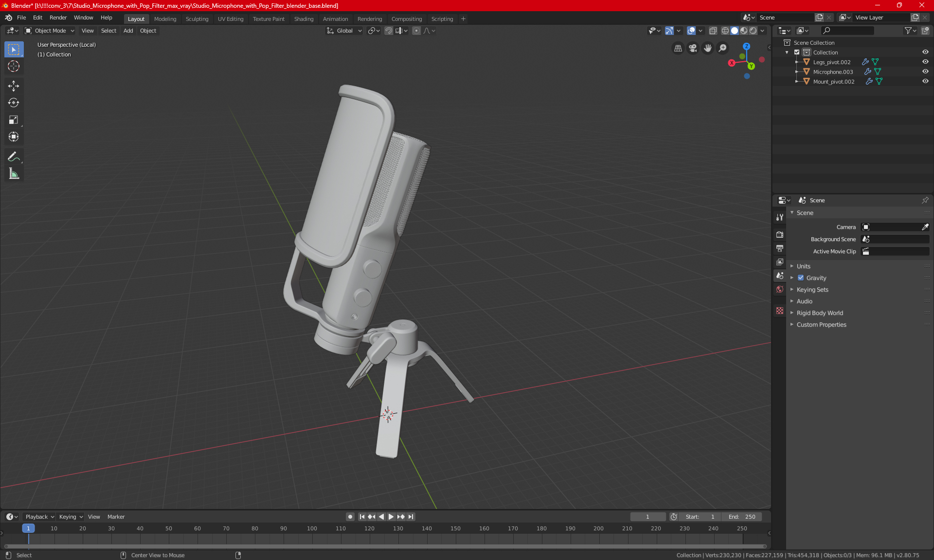Select the Measure tool
Image resolution: width=934 pixels, height=560 pixels.
point(14,174)
